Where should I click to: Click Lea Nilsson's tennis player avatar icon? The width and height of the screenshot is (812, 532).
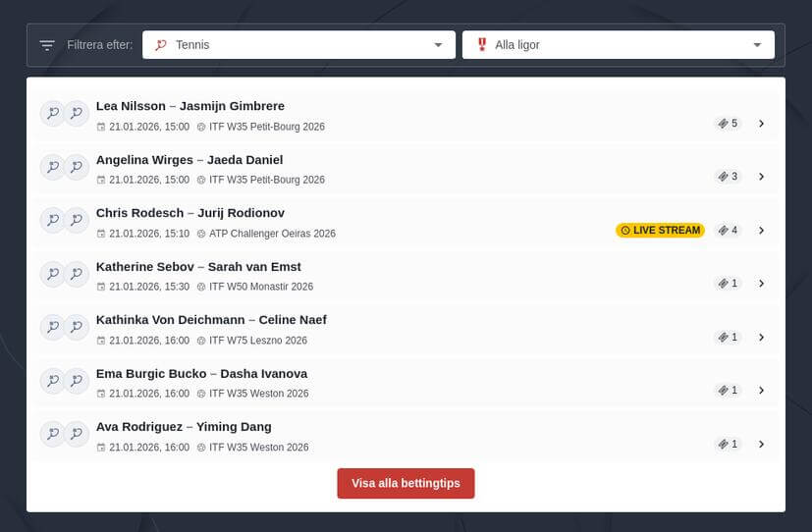[x=52, y=114]
